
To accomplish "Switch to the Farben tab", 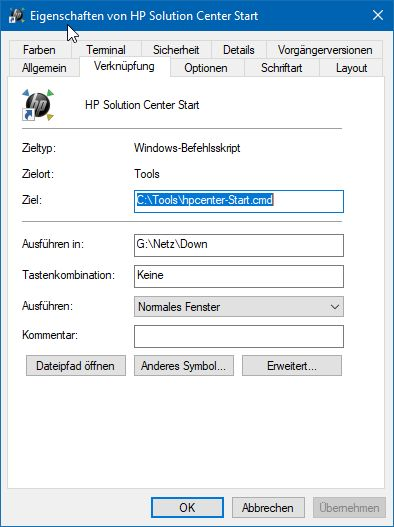I will 39,50.
